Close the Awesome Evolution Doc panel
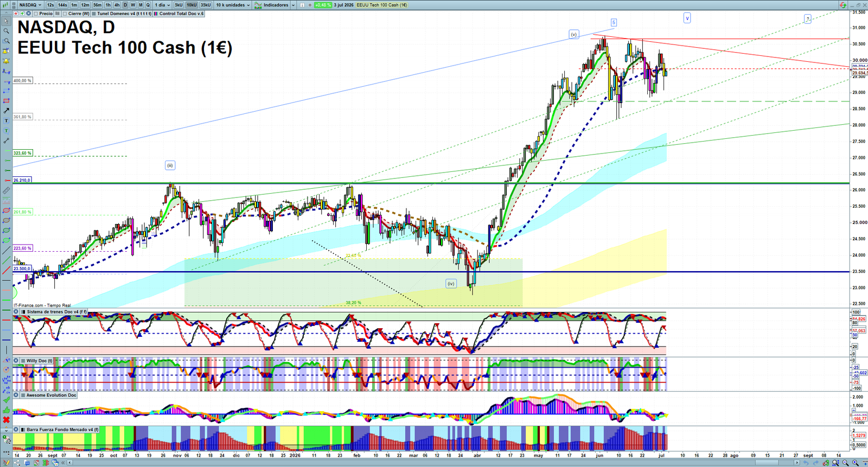Screen dimensions: 868x467 16,395
